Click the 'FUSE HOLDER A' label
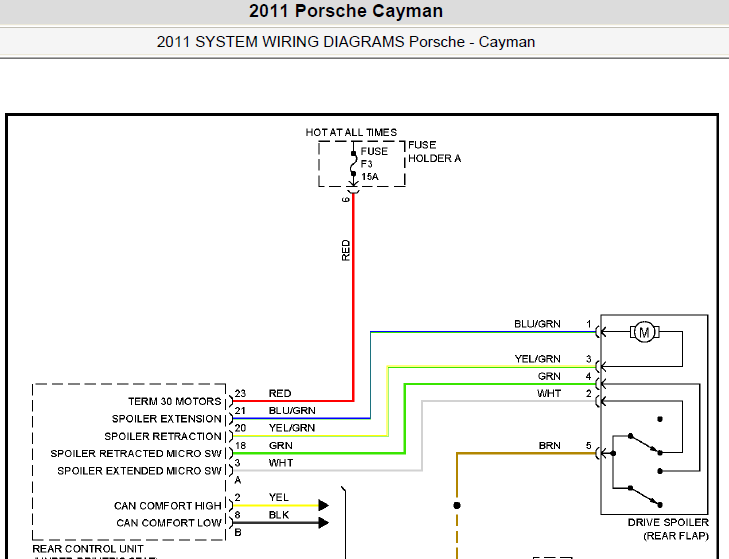 click(435, 152)
